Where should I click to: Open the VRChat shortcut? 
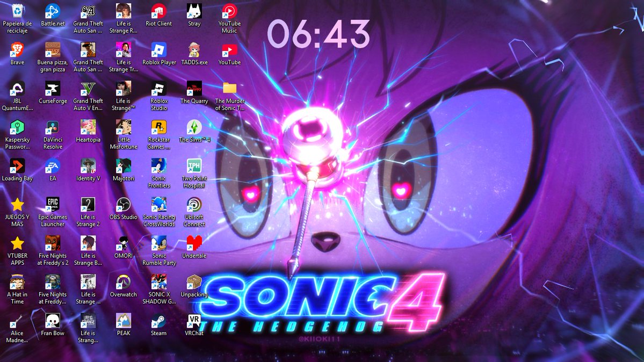[x=194, y=321]
